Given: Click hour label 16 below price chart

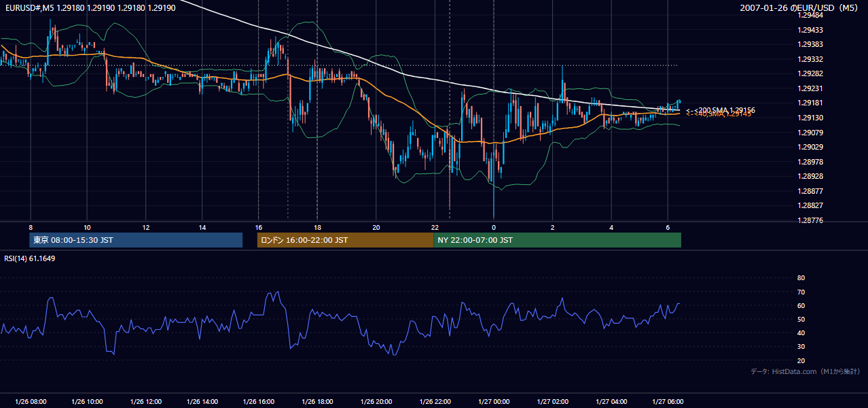Looking at the screenshot, I should (259, 227).
